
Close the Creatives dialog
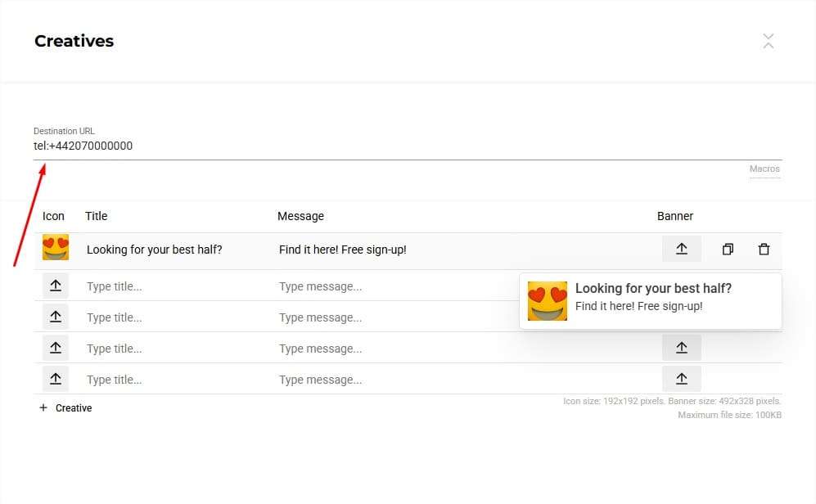coord(768,41)
